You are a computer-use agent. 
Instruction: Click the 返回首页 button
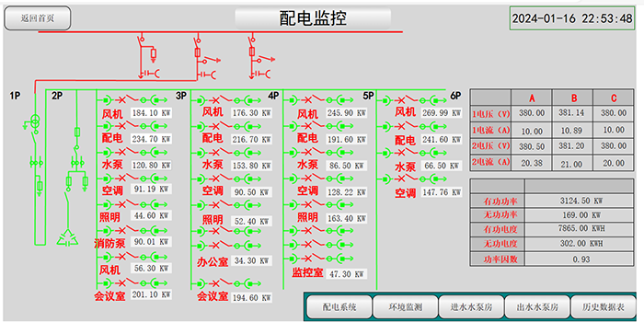(38, 18)
